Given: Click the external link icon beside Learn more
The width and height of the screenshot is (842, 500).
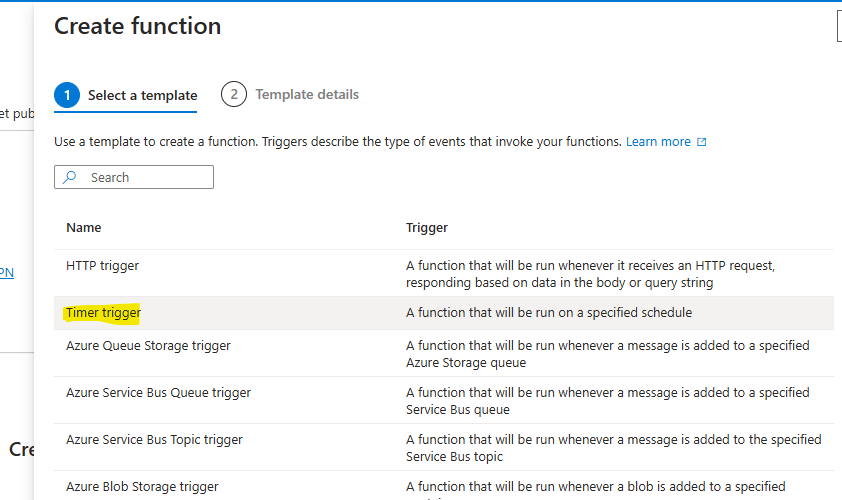Looking at the screenshot, I should (x=701, y=142).
